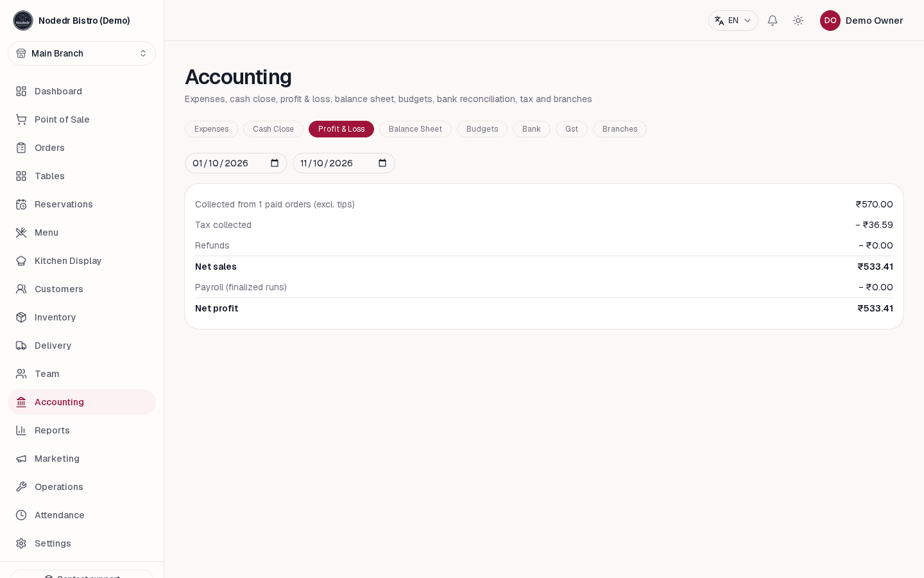Open start date calendar picker icon
924x578 pixels.
pyautogui.click(x=275, y=163)
